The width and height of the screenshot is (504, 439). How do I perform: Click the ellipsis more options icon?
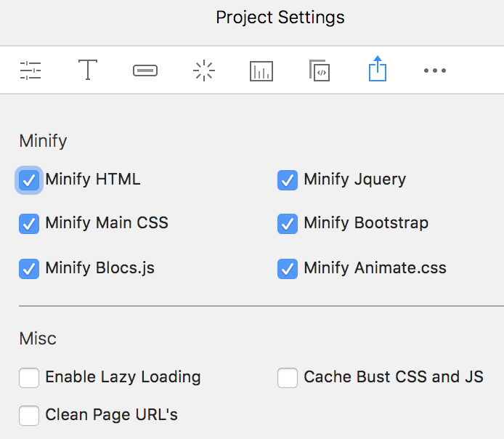pos(434,71)
